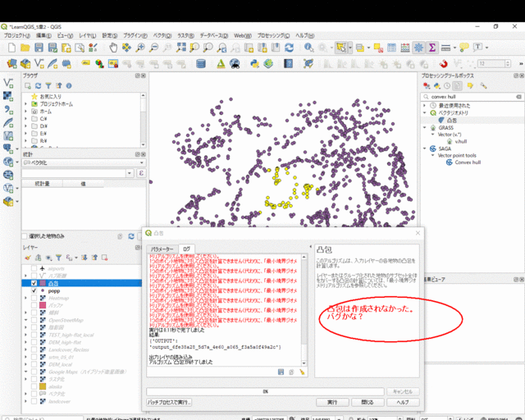
Task: Click the refresh icon in the statistics panel
Action: [131, 236]
